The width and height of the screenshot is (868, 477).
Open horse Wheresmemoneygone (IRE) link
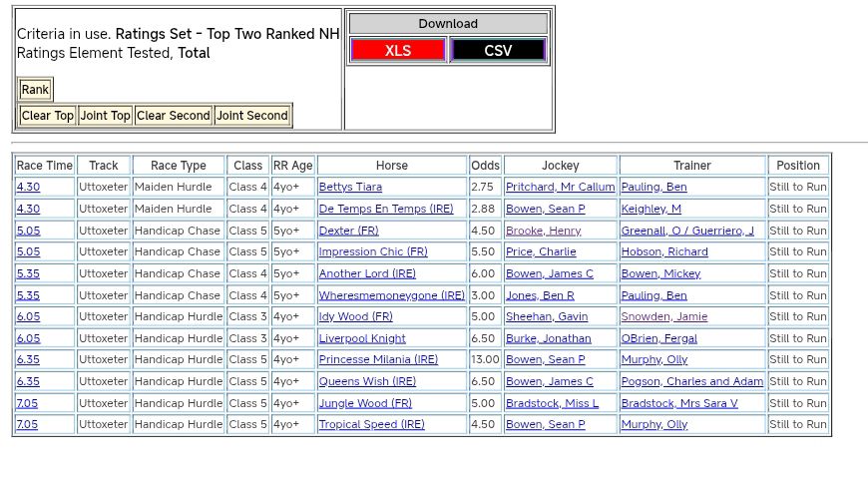(x=391, y=296)
